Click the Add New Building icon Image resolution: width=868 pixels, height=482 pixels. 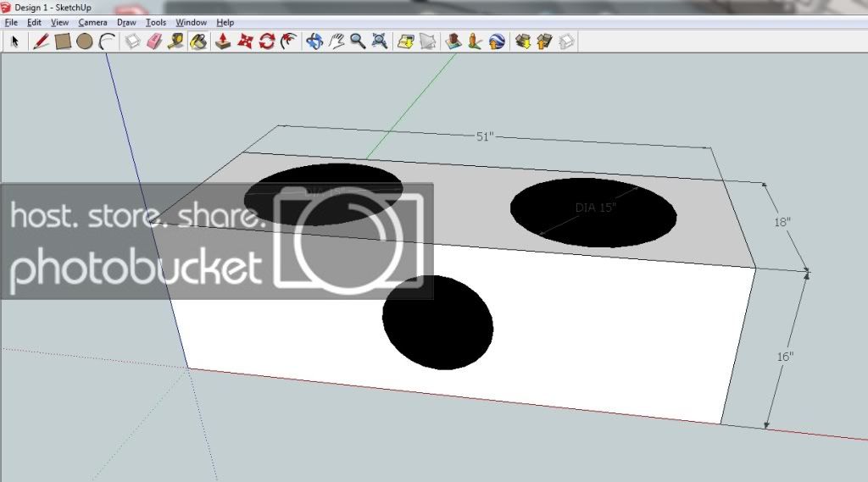[453, 42]
